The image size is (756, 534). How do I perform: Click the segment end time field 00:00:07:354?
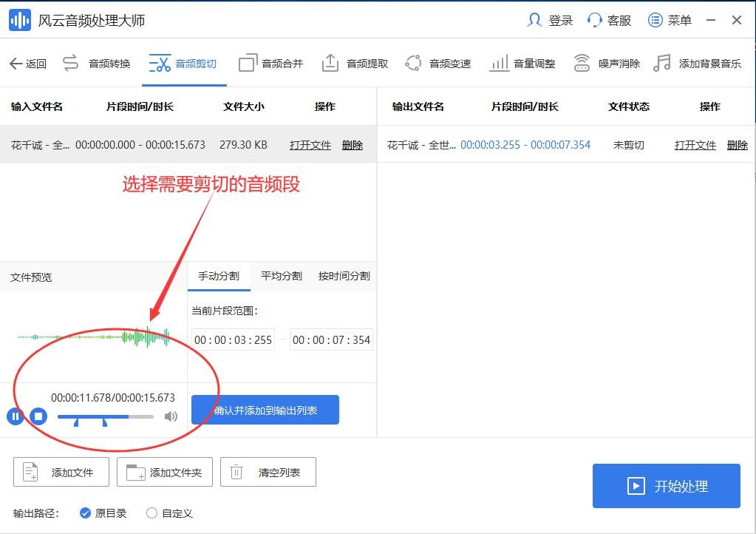(330, 339)
